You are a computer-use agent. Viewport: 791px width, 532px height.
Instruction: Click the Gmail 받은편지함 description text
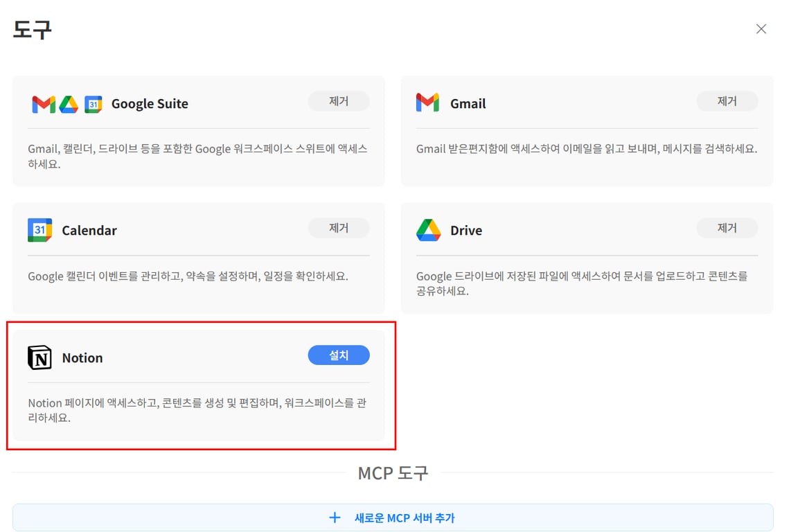coord(587,148)
